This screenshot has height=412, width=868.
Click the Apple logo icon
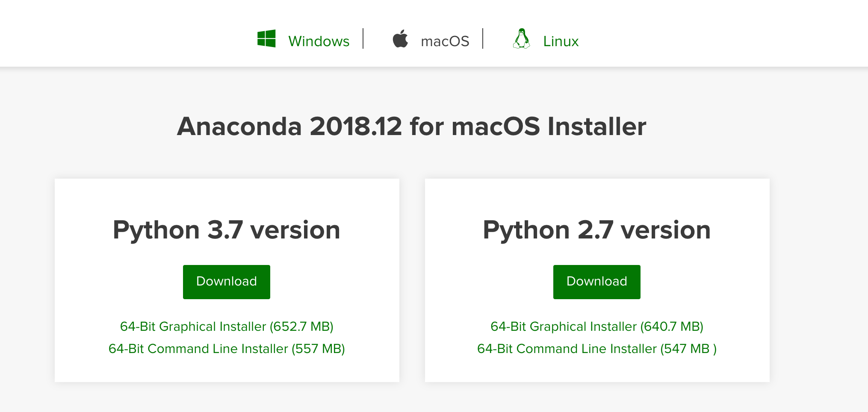401,38
